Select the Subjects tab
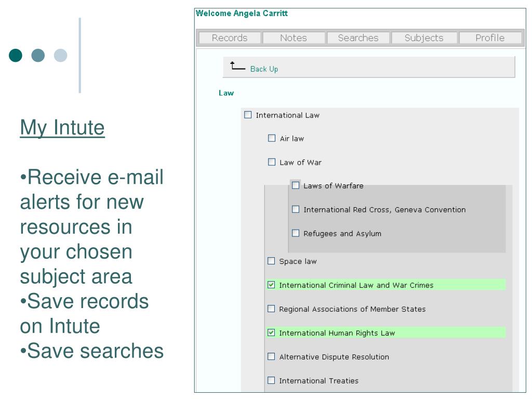 coord(424,37)
